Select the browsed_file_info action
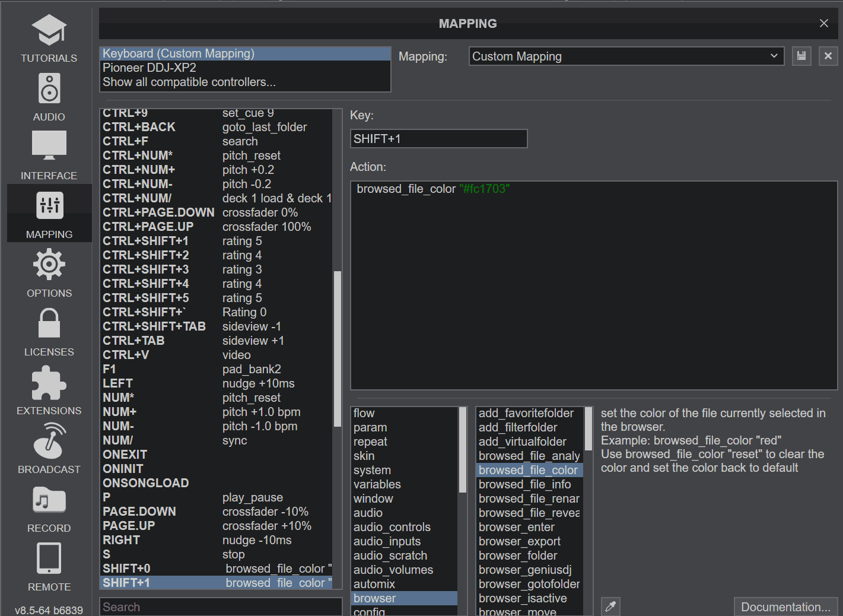This screenshot has width=843, height=616. tap(524, 484)
